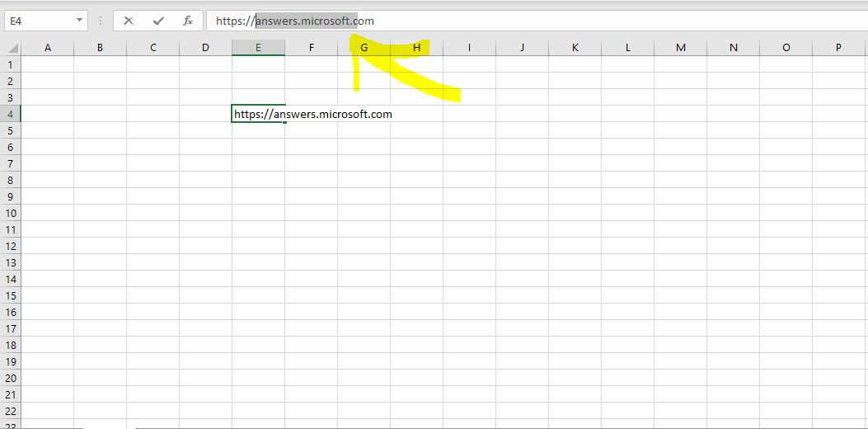Select all cells with the corner triangle
Image resolution: width=868 pixels, height=429 pixels.
click(13, 48)
